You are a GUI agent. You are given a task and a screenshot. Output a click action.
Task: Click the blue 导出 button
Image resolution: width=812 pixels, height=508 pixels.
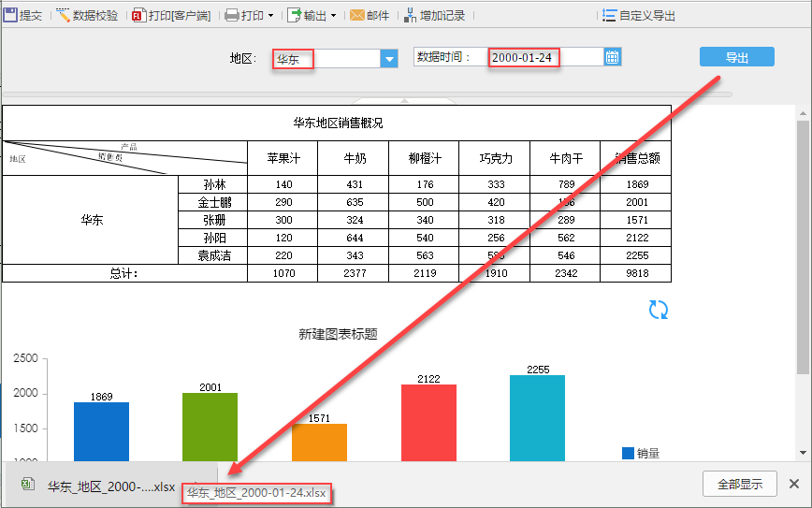point(737,57)
